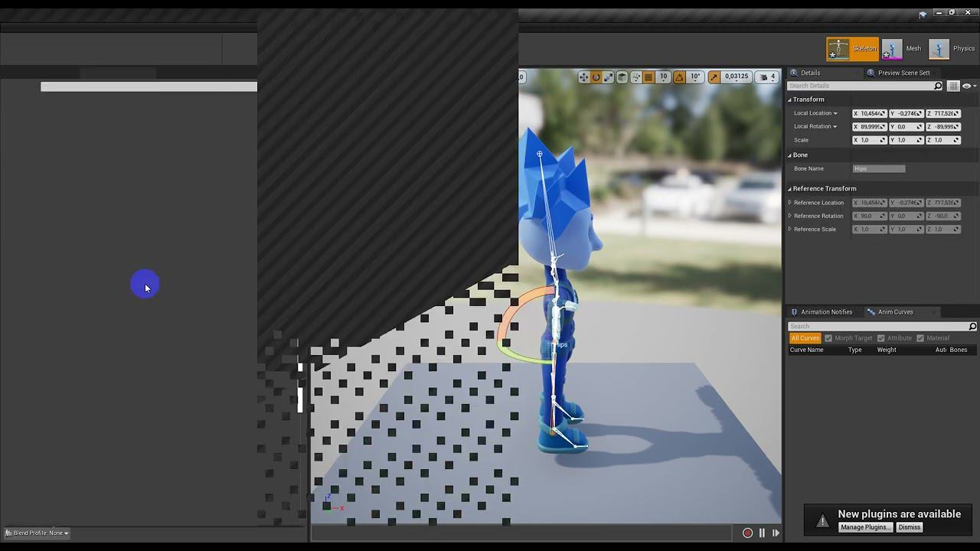This screenshot has width=980, height=551.
Task: Dismiss the new plugins notification
Action: click(910, 527)
